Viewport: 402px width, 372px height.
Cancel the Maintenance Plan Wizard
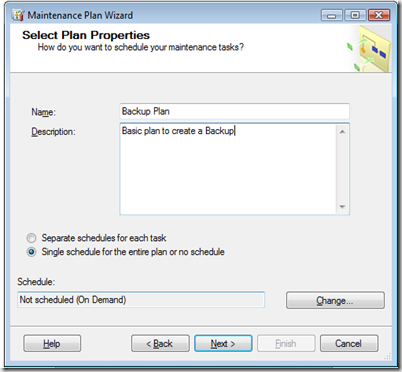(349, 343)
